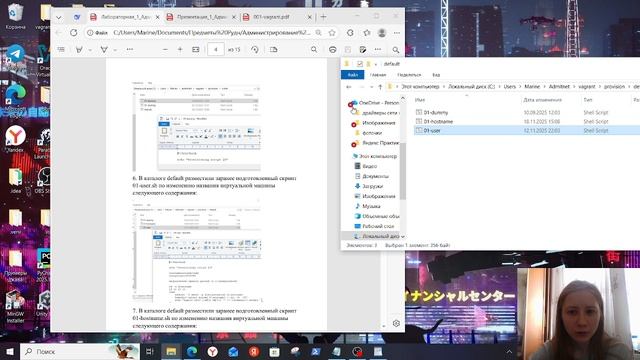
Task: Open OneDrive - Personal in navigation pane
Action: click(x=375, y=103)
